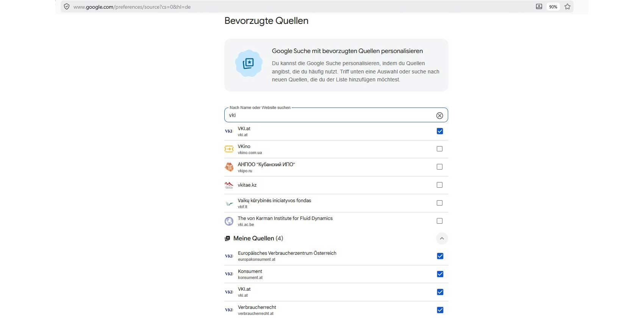Click 'vki.ac.be' domain text
Viewport: 644px width, 321px height.
246,225
